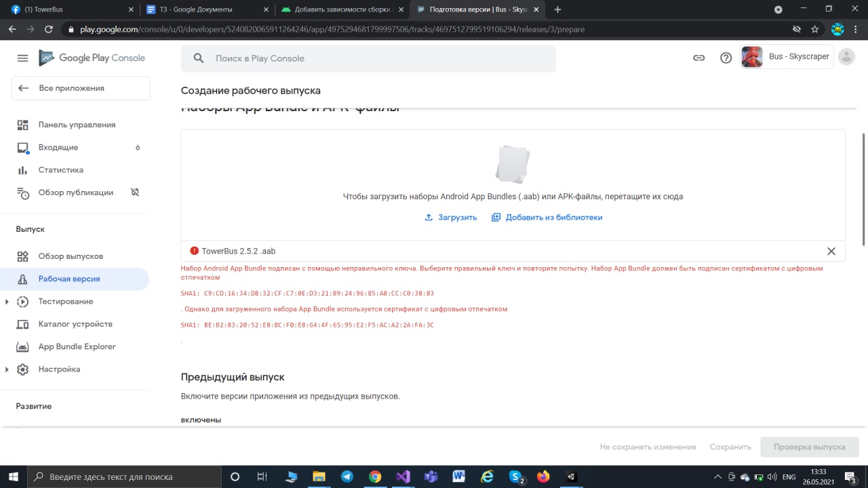Expand the Настройка section arrow
This screenshot has width=868, height=488.
[7, 369]
